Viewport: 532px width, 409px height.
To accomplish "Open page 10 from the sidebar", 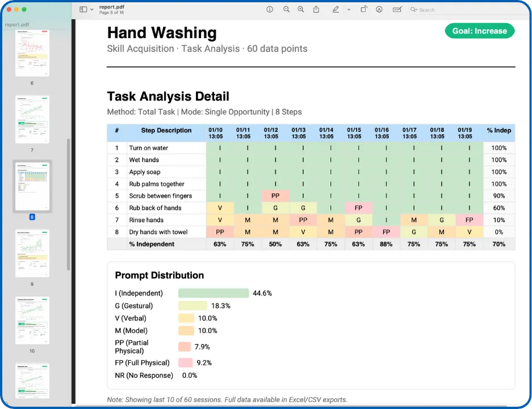I will [32, 320].
